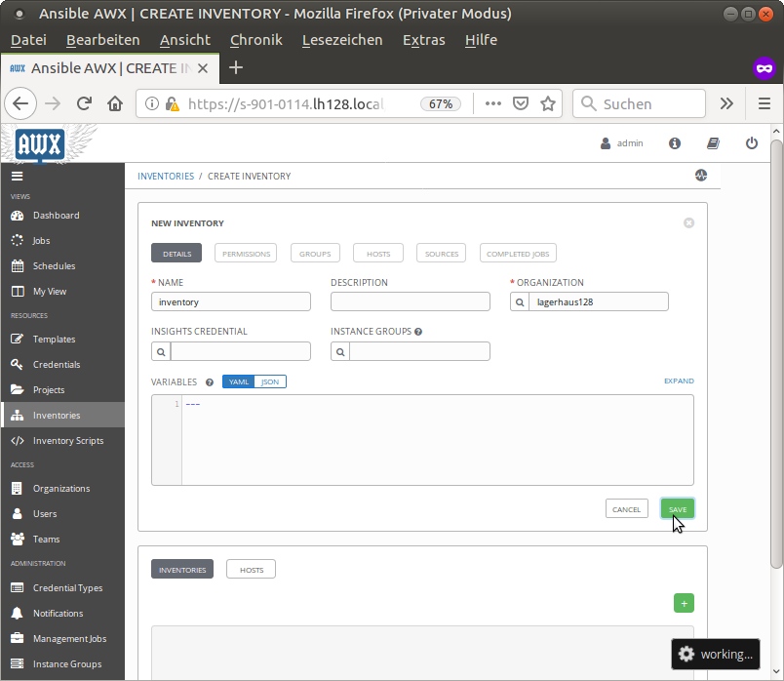
Task: Open the Lesezeichen menu
Action: (342, 40)
